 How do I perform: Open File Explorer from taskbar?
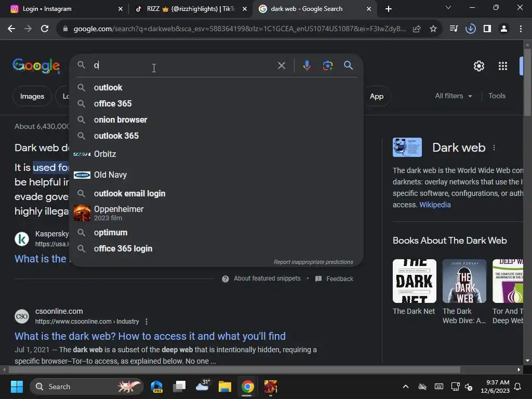(224, 387)
